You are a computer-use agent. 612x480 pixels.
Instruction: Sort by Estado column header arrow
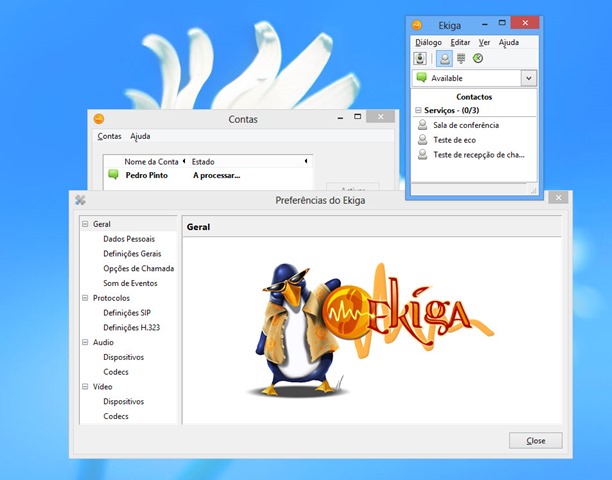click(306, 161)
